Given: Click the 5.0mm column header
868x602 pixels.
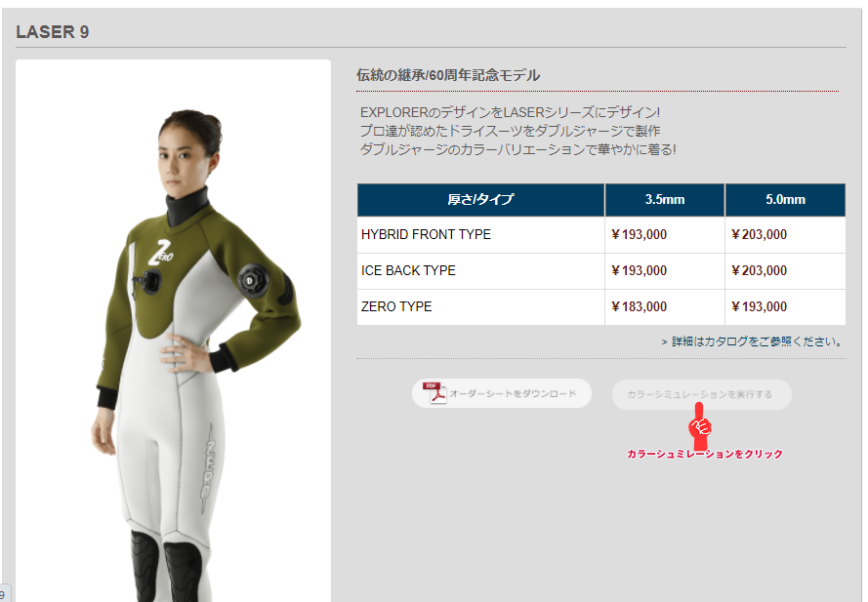Looking at the screenshot, I should pyautogui.click(x=785, y=200).
